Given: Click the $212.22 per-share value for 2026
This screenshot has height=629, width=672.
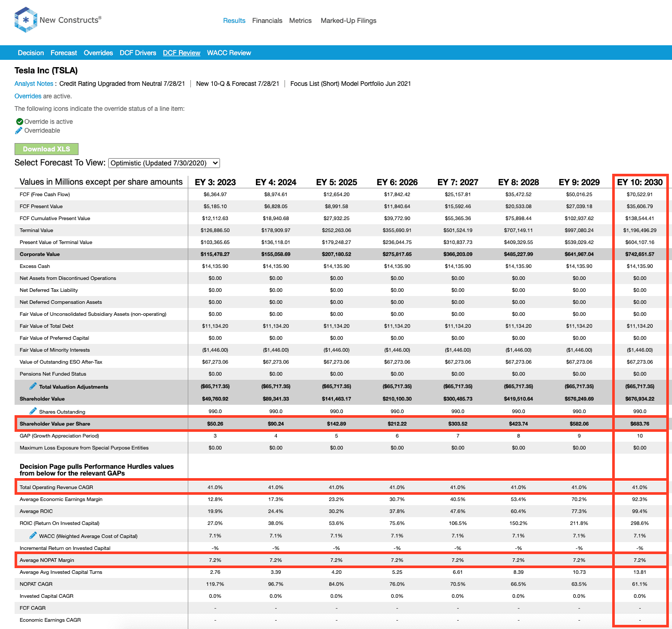Looking at the screenshot, I should [x=397, y=424].
